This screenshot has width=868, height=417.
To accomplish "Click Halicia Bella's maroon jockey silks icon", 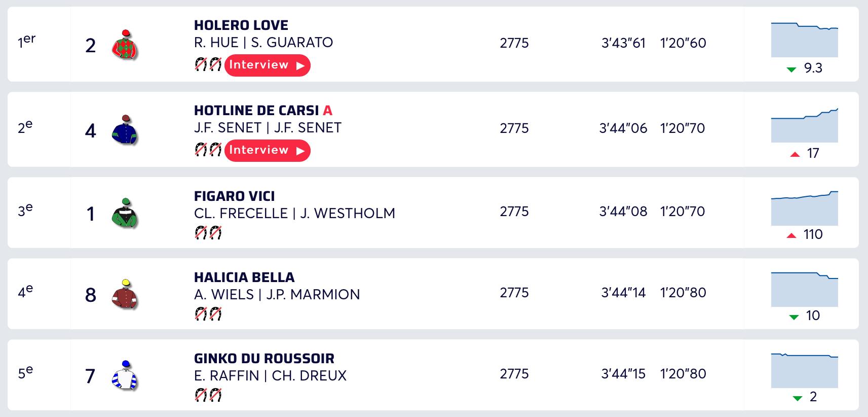I will click(x=125, y=294).
